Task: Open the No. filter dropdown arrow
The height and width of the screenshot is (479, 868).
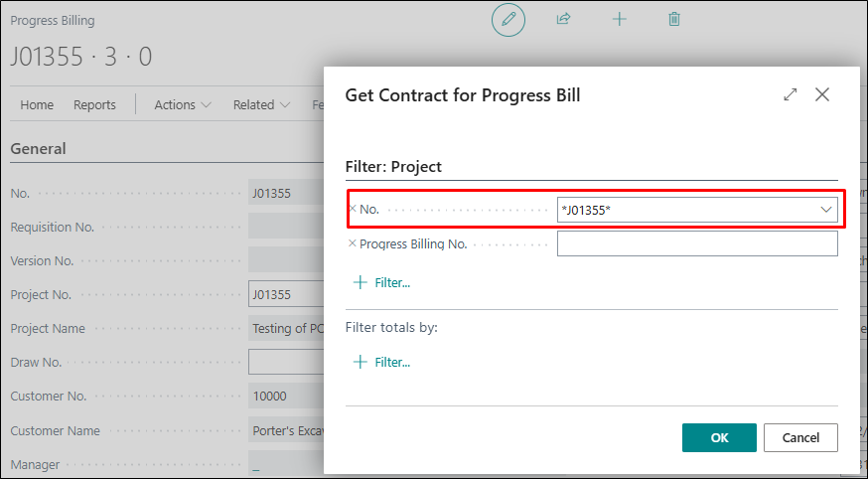Action: click(825, 210)
